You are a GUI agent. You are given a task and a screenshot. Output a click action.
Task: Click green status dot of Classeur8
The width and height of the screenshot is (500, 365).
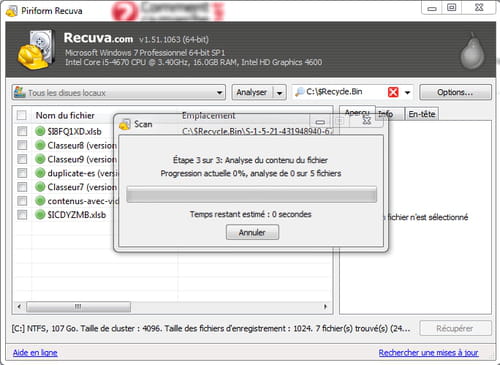[40, 145]
